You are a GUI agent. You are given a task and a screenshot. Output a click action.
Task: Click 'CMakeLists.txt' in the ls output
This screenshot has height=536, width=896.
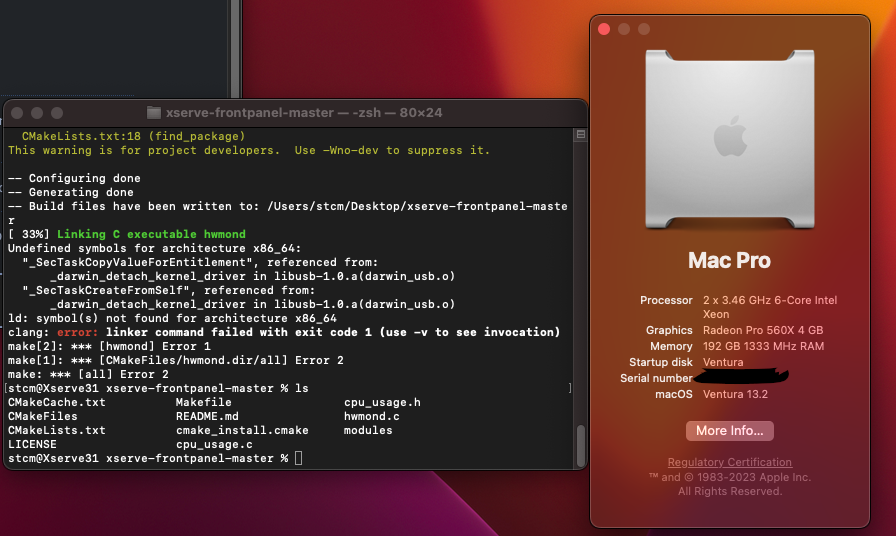tap(57, 430)
